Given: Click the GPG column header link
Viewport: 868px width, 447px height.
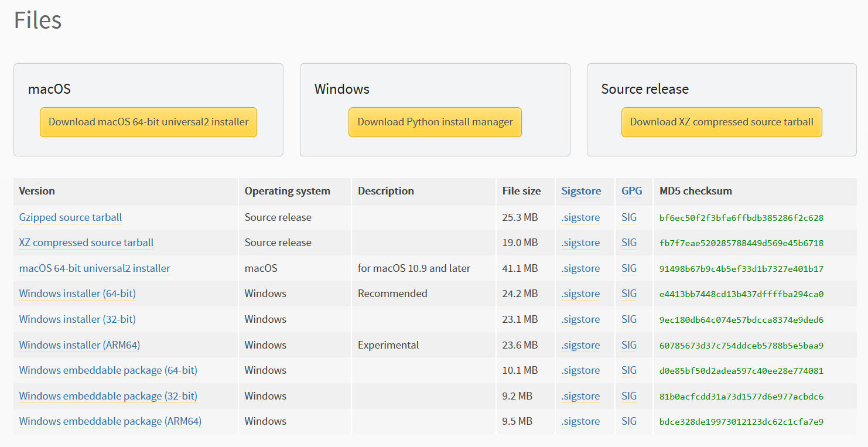Looking at the screenshot, I should coord(632,191).
